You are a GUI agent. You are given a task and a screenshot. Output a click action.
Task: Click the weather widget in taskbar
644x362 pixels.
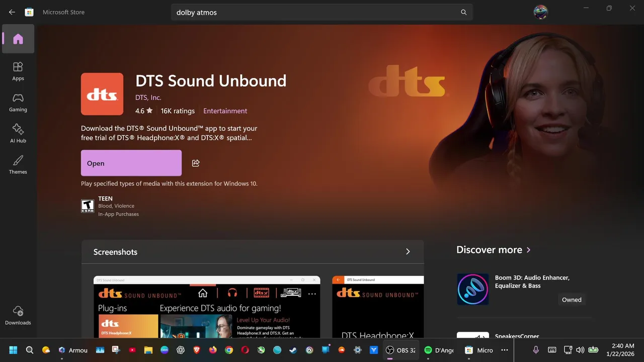[x=46, y=350]
